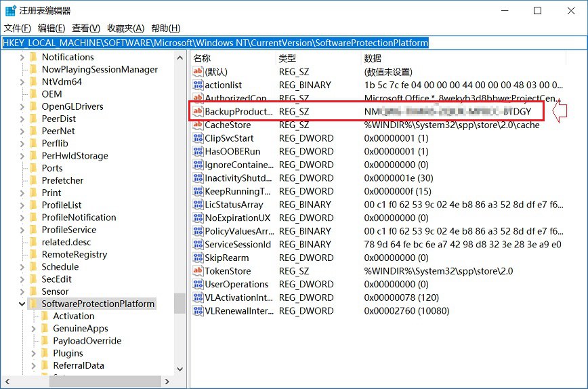Open the 编辑(E) menu
The image size is (588, 389).
(51, 28)
